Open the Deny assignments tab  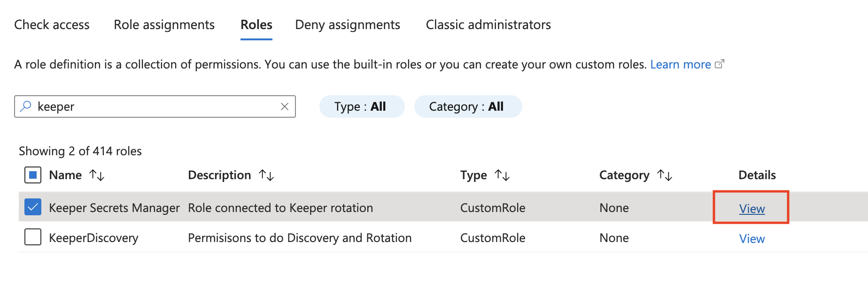pos(347,24)
